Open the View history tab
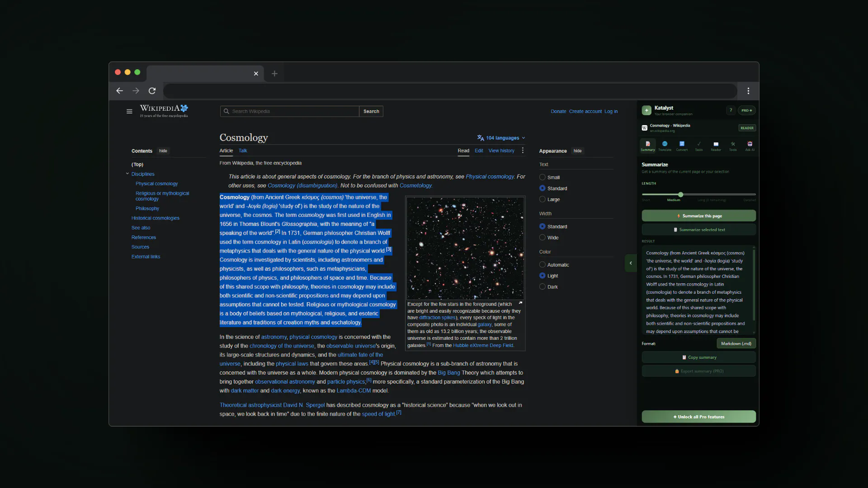868x488 pixels. 501,150
